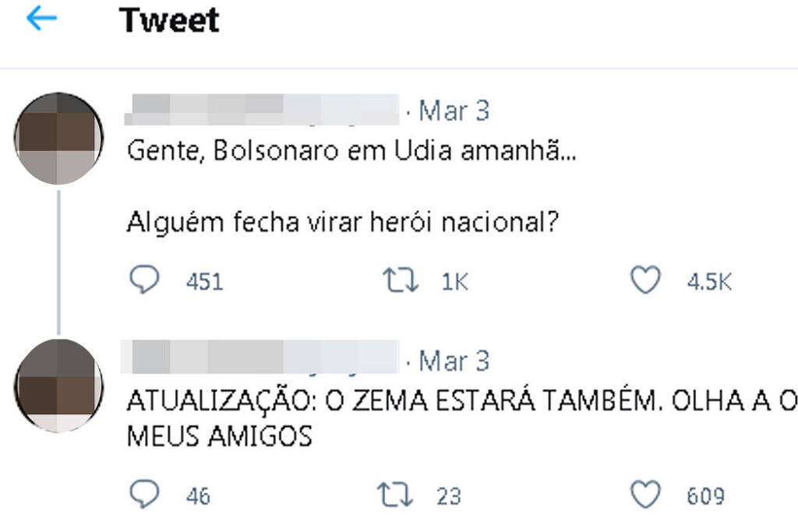
Task: Retweet the Bolsonaro em Udia tweet
Action: pyautogui.click(x=400, y=280)
